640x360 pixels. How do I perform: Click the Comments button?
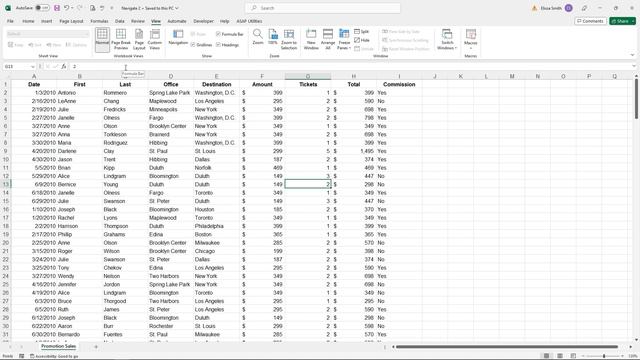[590, 21]
